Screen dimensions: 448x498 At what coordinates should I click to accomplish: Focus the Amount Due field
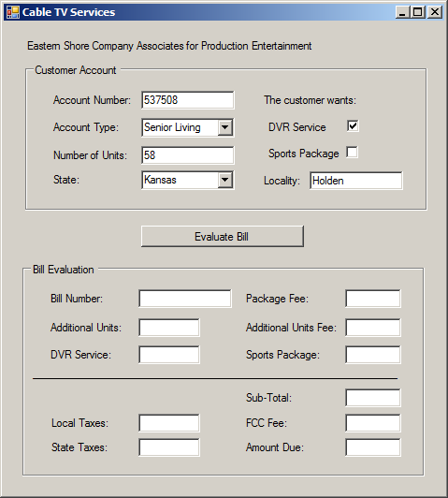(x=373, y=447)
